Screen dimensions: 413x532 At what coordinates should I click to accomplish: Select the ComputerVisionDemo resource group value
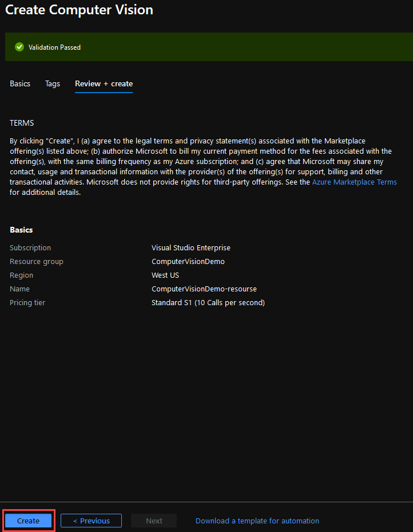[x=188, y=261]
